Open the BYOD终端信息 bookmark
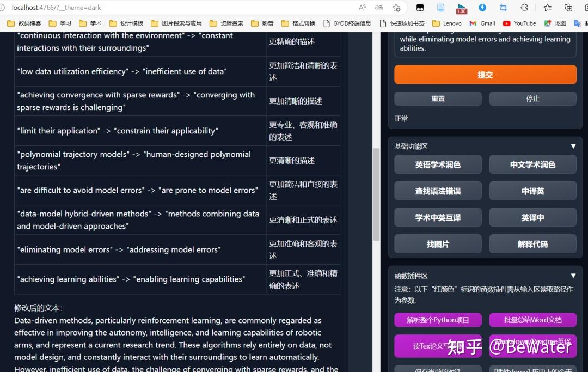The width and height of the screenshot is (588, 372). [347, 23]
